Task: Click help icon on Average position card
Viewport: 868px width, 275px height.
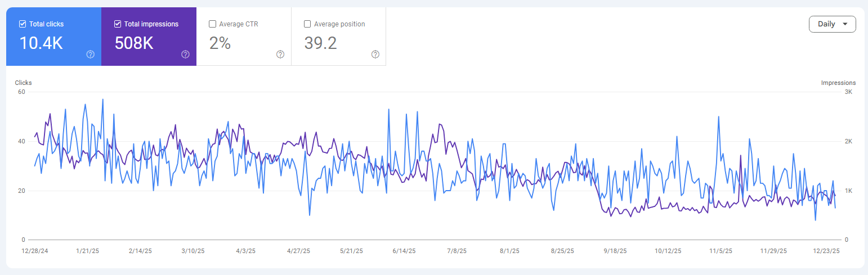Action: 375,55
